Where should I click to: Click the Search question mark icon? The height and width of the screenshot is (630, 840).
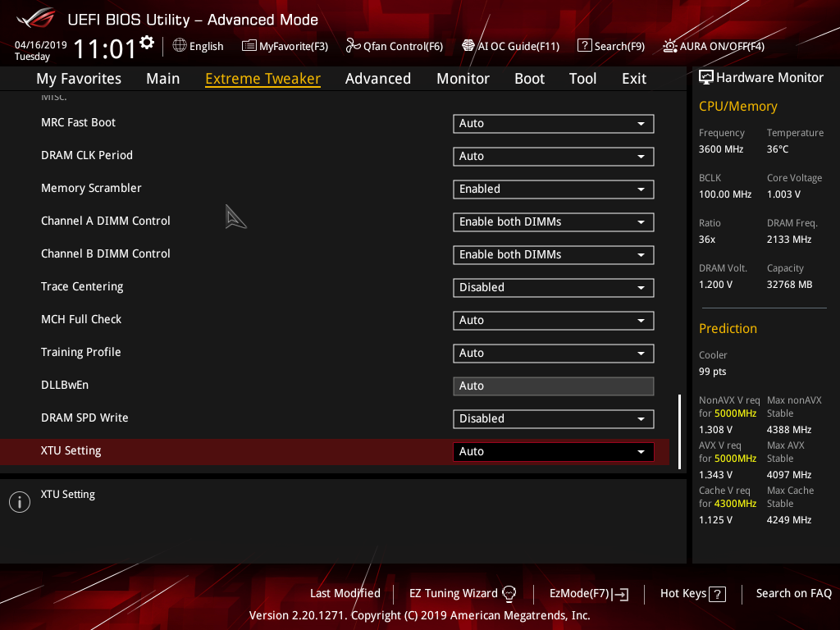(584, 46)
